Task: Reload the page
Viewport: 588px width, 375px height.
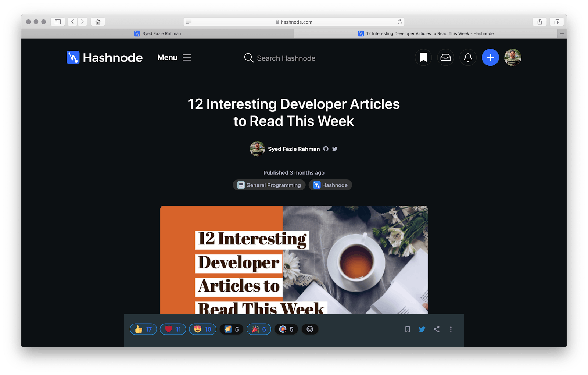Action: pos(399,22)
